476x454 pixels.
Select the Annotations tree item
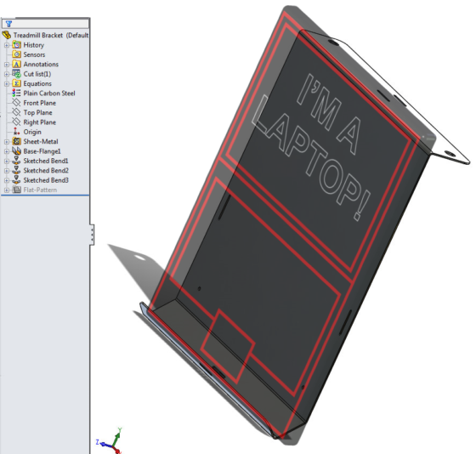[x=41, y=64]
